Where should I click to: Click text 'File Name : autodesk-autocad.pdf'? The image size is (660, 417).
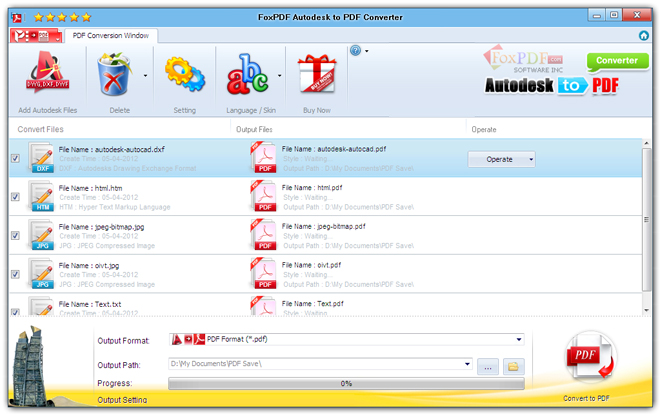click(334, 149)
